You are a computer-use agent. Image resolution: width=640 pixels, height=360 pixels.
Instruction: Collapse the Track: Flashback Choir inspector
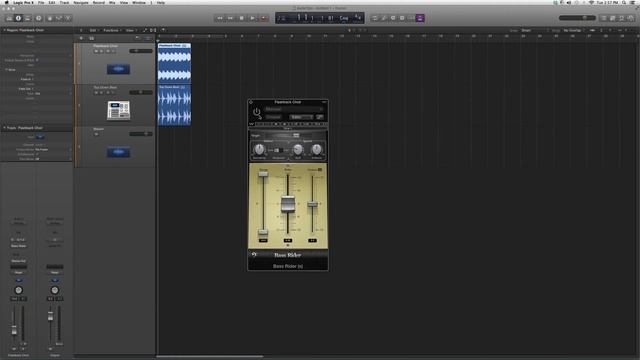pos(4,128)
